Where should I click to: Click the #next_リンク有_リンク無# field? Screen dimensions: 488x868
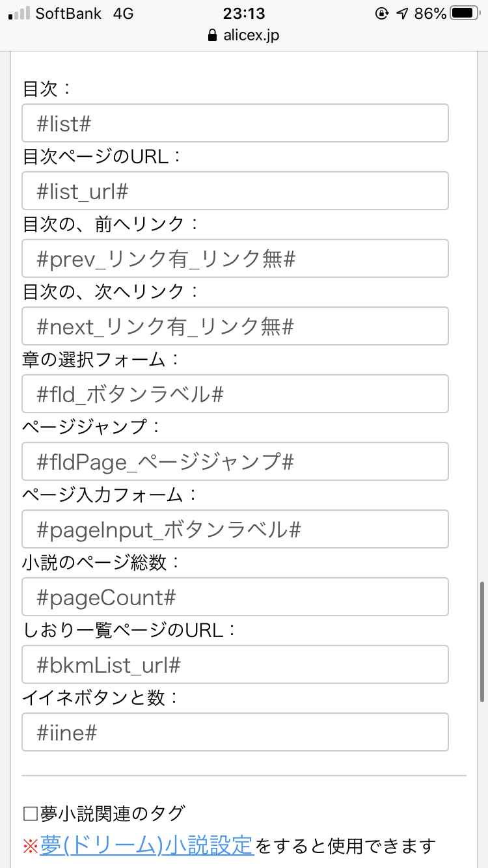tap(235, 326)
